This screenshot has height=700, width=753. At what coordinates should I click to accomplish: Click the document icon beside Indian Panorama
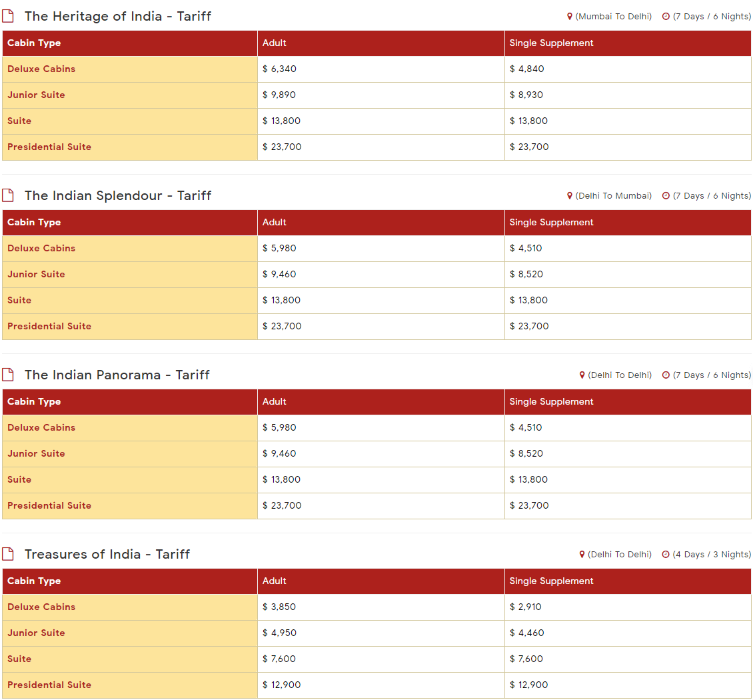pos(9,374)
